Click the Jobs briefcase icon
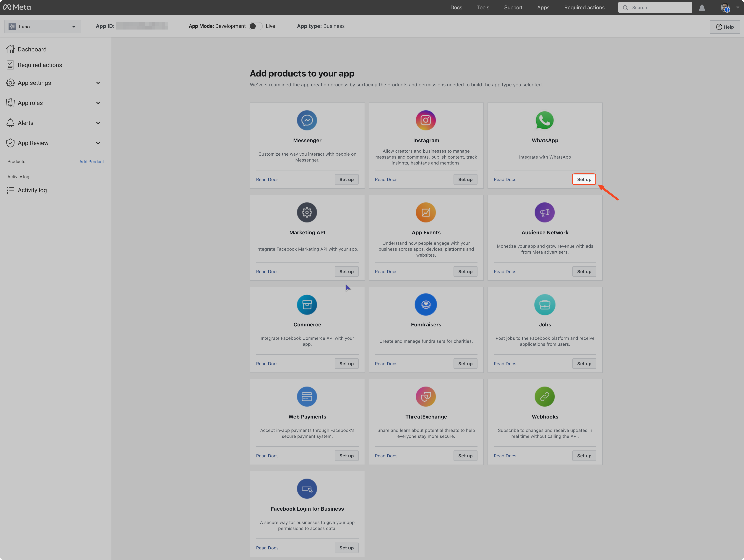The width and height of the screenshot is (744, 560). click(x=545, y=304)
